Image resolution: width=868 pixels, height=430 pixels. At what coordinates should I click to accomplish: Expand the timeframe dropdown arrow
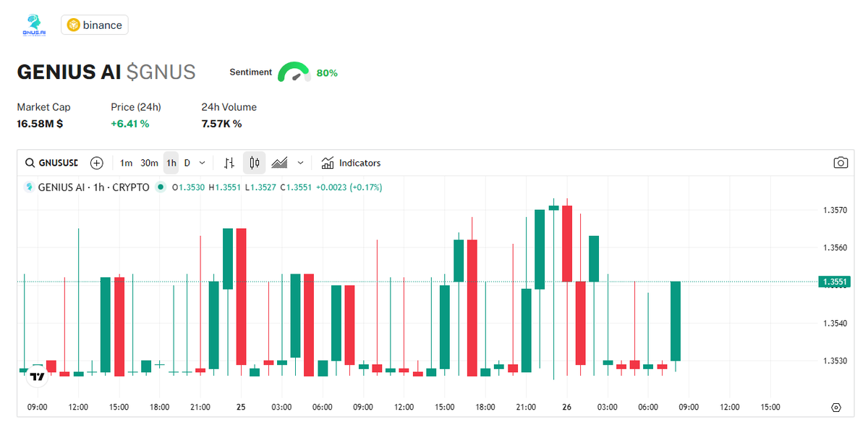tap(202, 163)
